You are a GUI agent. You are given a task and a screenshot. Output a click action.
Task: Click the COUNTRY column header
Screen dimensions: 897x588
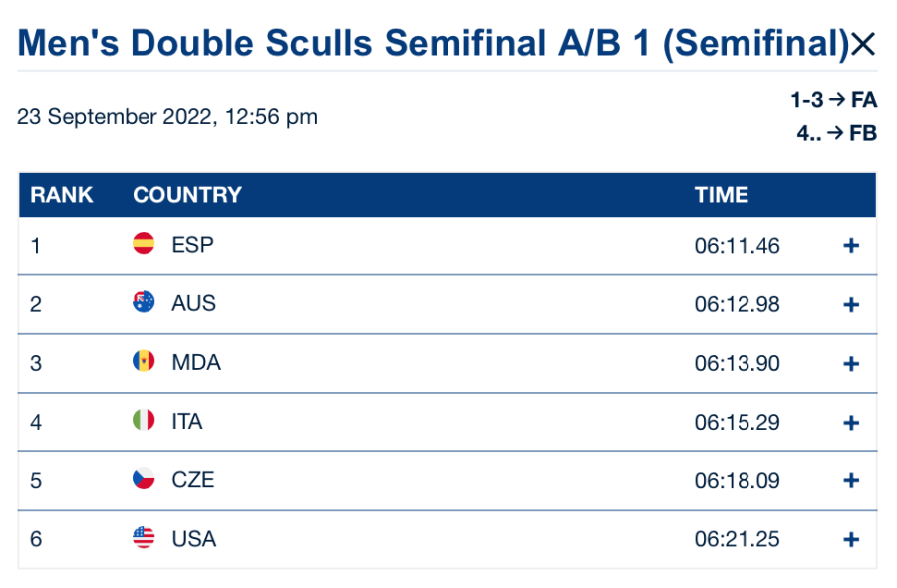tap(187, 195)
